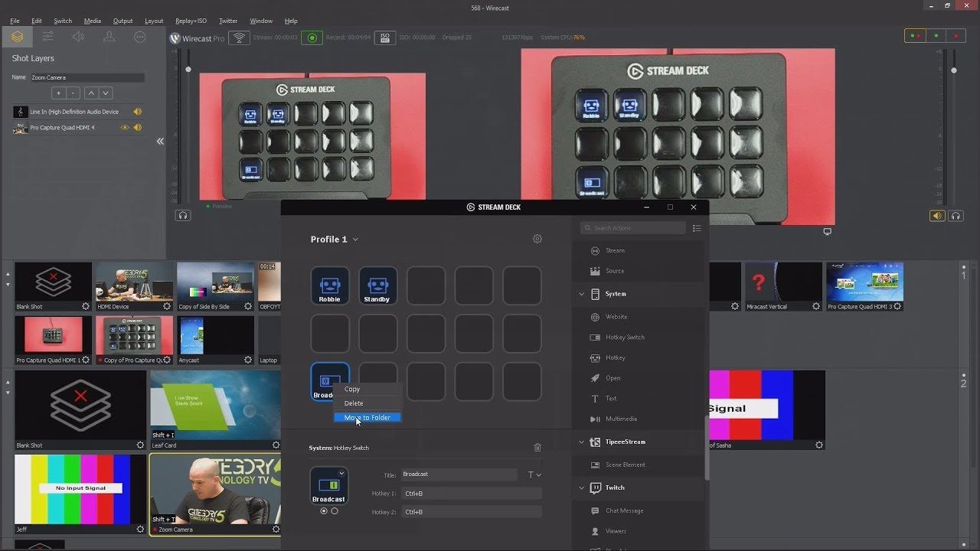
Task: Mute Line In audio device layer
Action: click(x=138, y=112)
